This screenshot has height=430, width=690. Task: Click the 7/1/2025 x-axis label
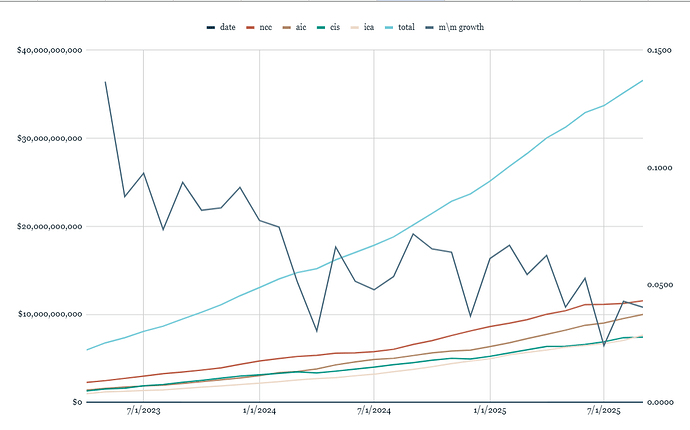[x=605, y=411]
